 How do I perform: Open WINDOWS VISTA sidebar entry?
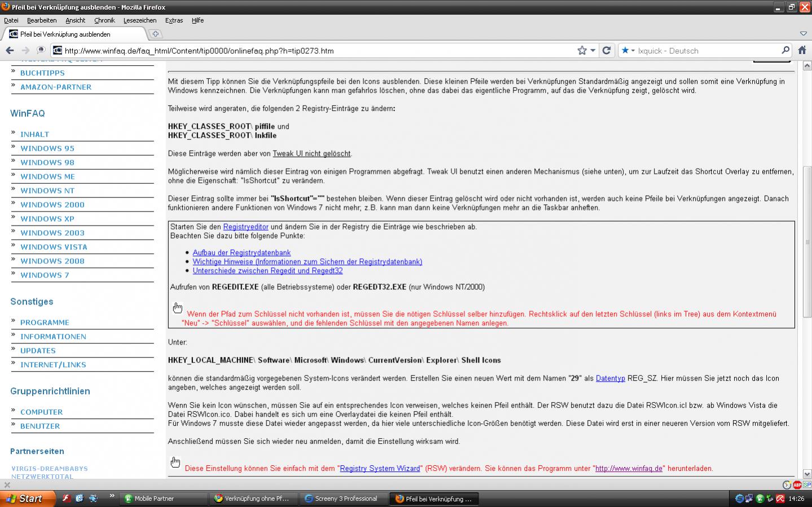pos(54,247)
